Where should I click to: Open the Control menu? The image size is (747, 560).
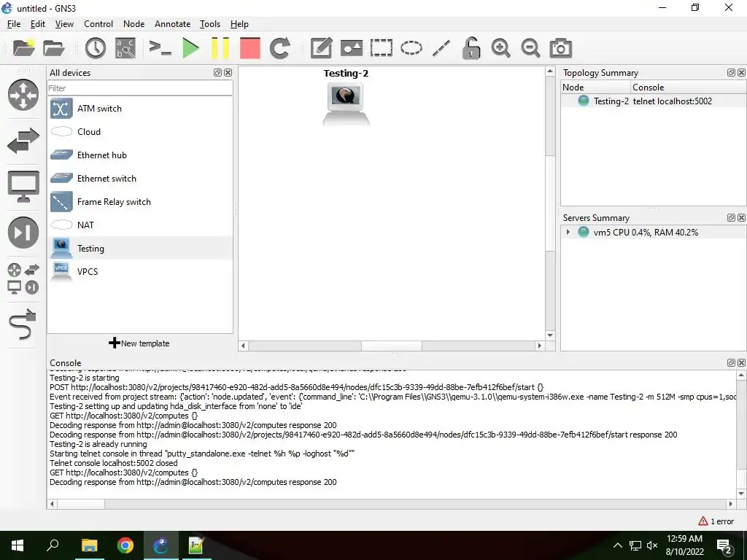pos(98,24)
